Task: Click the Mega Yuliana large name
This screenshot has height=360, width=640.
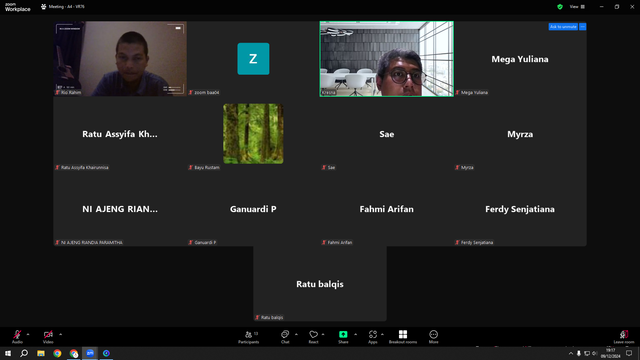Action: pos(520,59)
